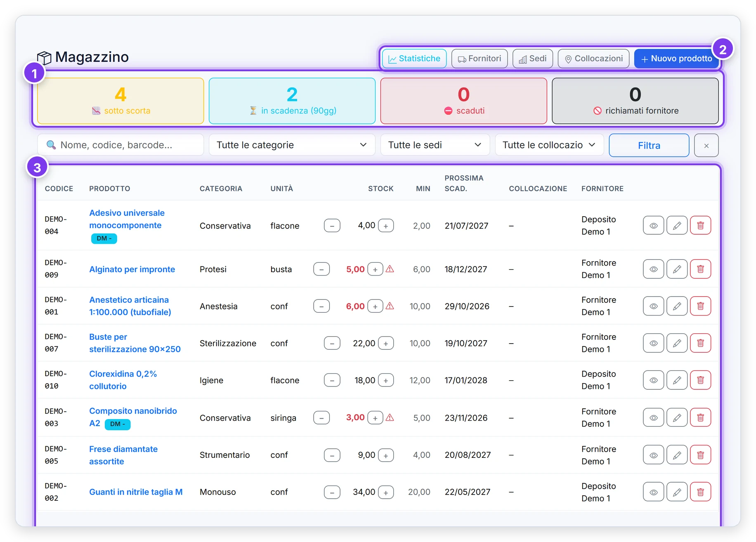This screenshot has height=542, width=756.
Task: Select the sotto scorta summary card
Action: [120, 101]
